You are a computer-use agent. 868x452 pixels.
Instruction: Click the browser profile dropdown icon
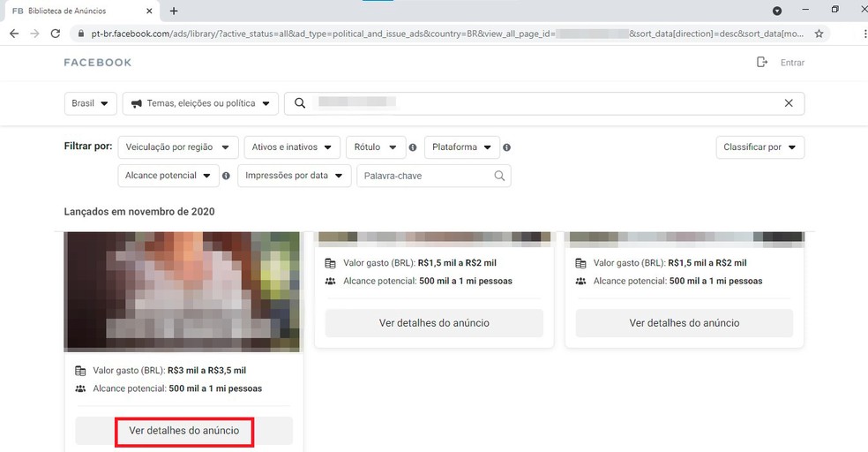point(777,11)
